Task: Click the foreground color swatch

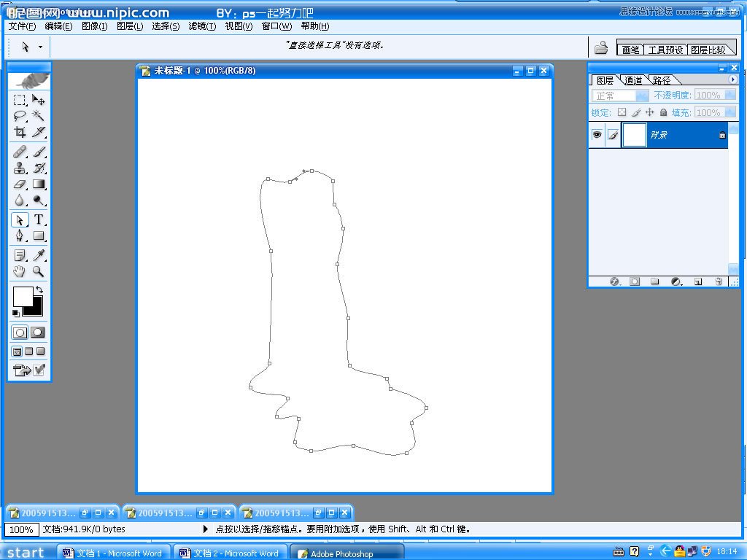Action: pos(23,296)
